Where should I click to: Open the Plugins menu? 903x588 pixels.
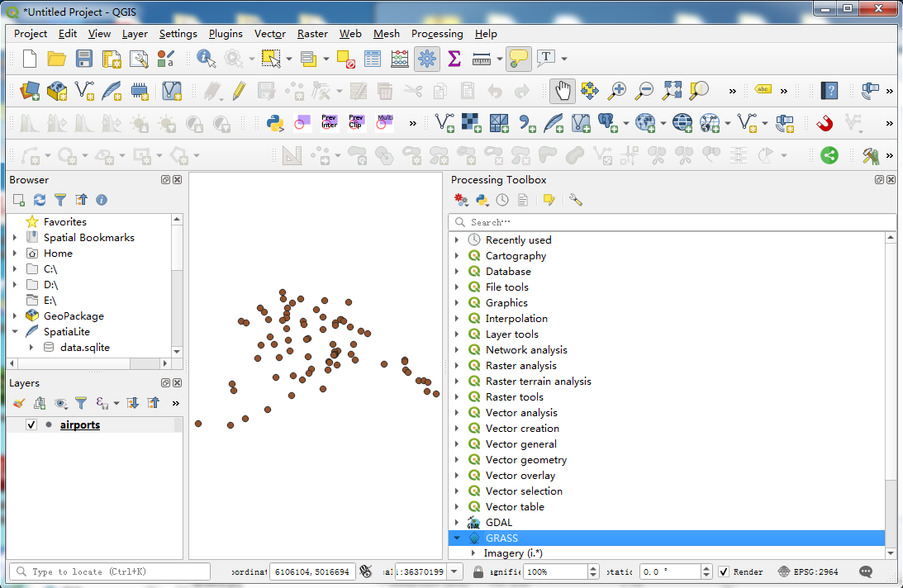[x=226, y=33]
